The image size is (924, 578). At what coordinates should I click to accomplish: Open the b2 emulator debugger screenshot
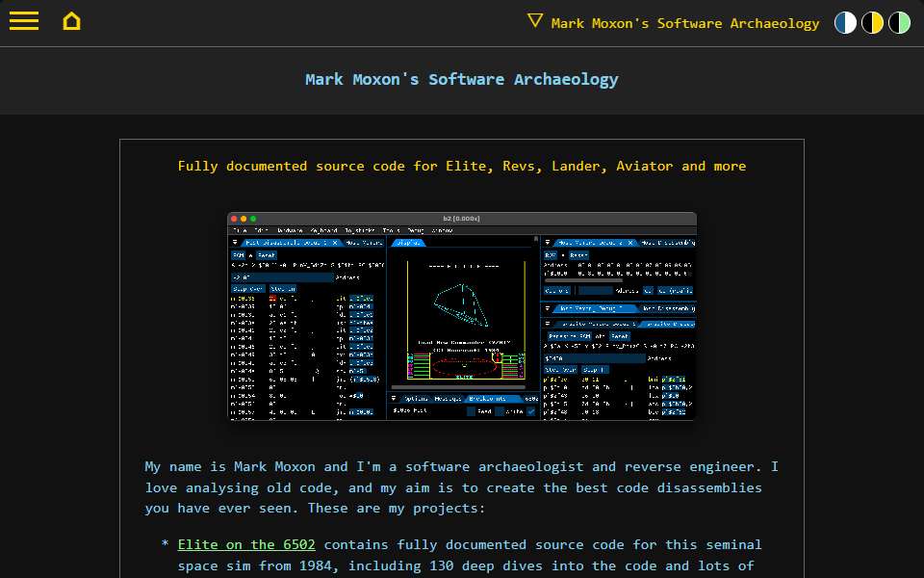pos(462,316)
